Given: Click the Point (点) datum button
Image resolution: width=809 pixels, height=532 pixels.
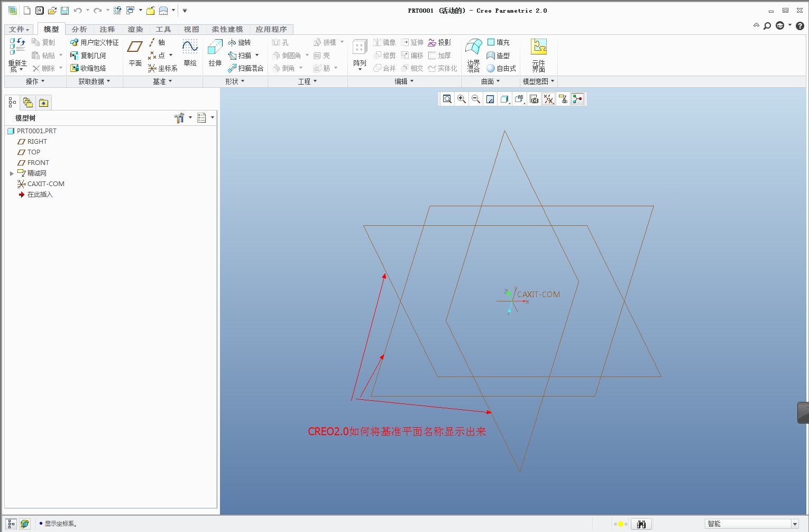Looking at the screenshot, I should click(x=157, y=55).
